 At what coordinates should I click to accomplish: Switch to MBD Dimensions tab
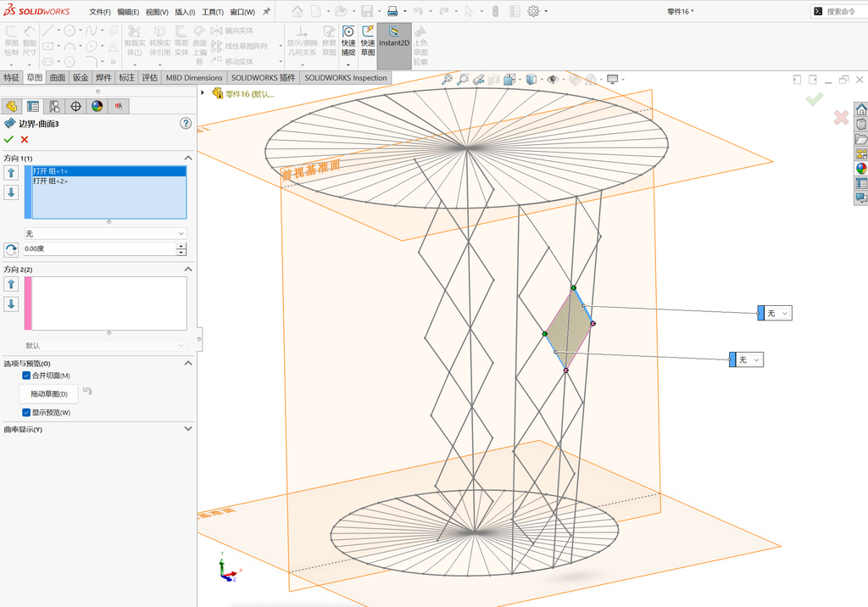point(194,77)
